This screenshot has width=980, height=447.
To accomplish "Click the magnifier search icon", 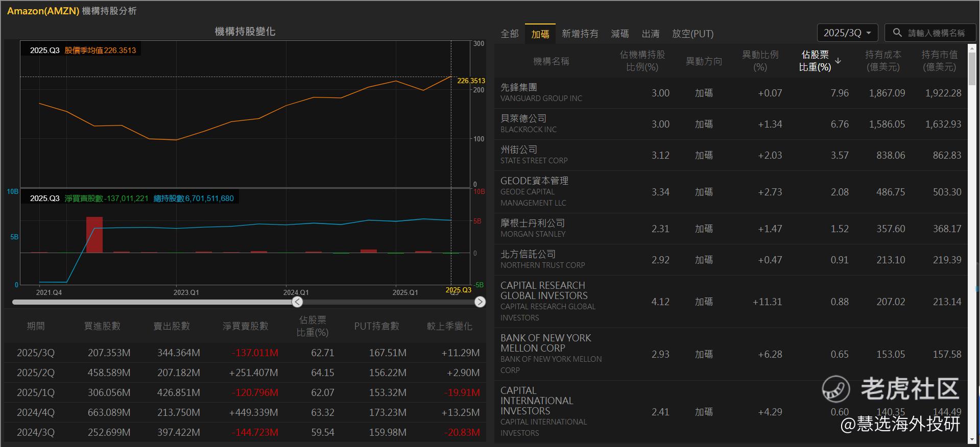I will coord(897,33).
